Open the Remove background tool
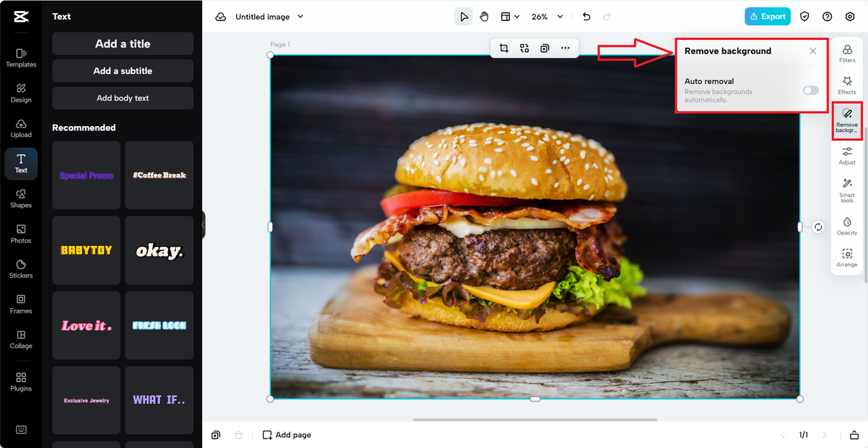This screenshot has width=868, height=448. pos(847,121)
